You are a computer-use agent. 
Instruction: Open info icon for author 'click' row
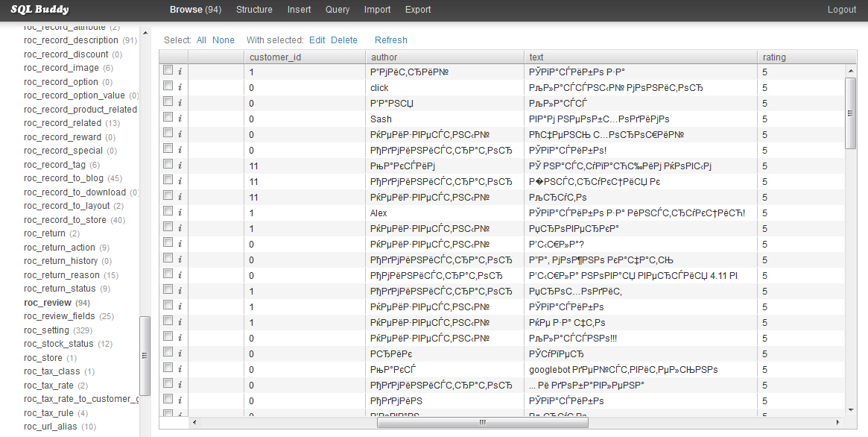click(x=180, y=87)
